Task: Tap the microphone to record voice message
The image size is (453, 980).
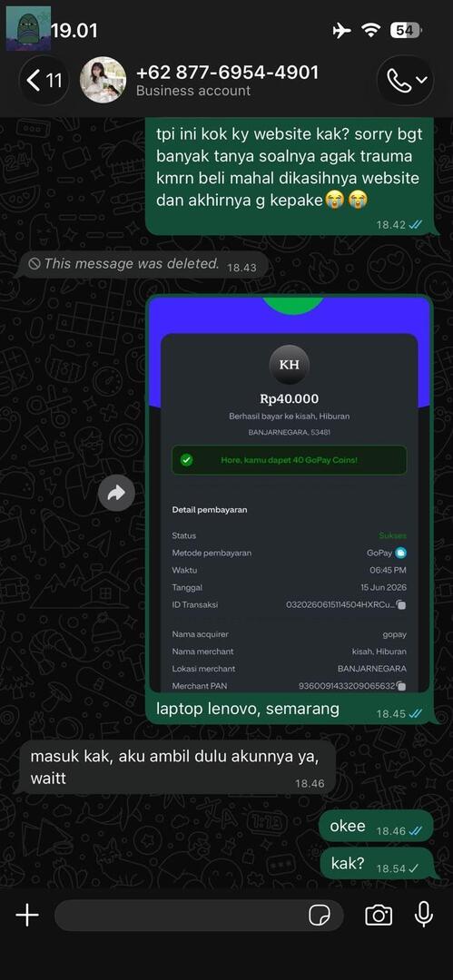Action: coord(424,915)
